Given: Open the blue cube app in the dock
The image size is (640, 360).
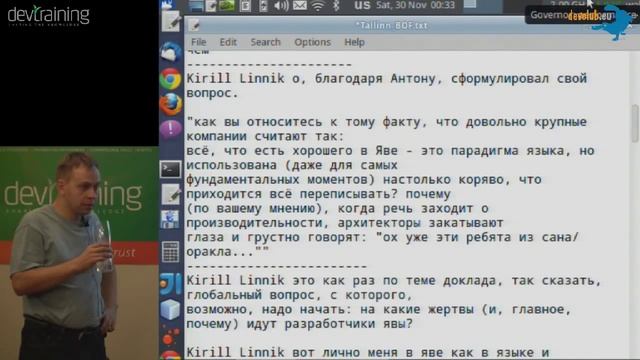Looking at the screenshot, I should [x=171, y=309].
